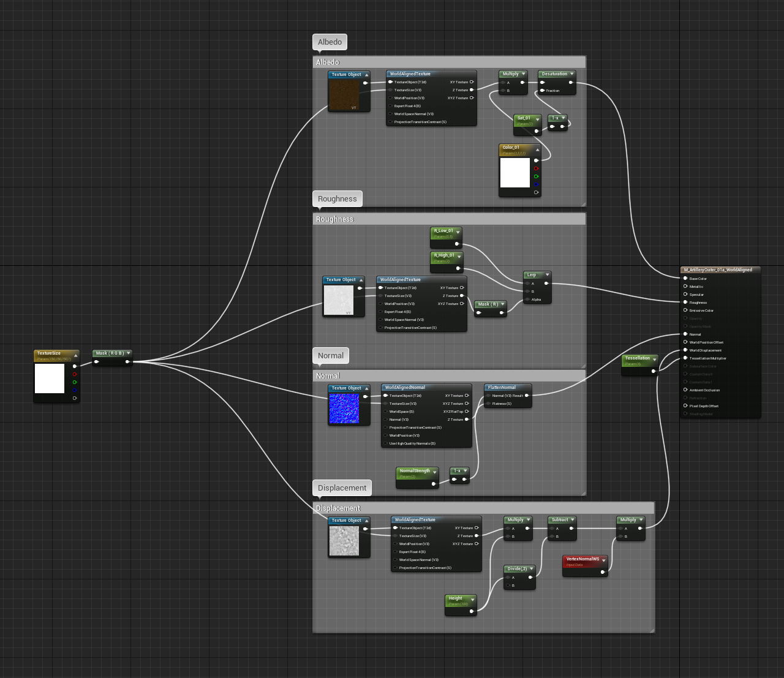Collapse the Desaturation node with its arrow

click(x=572, y=74)
